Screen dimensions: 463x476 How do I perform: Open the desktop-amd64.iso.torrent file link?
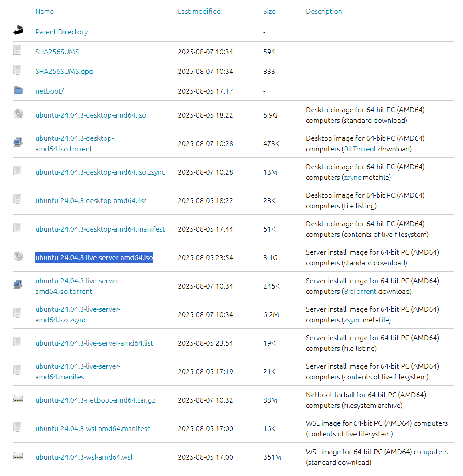click(74, 143)
